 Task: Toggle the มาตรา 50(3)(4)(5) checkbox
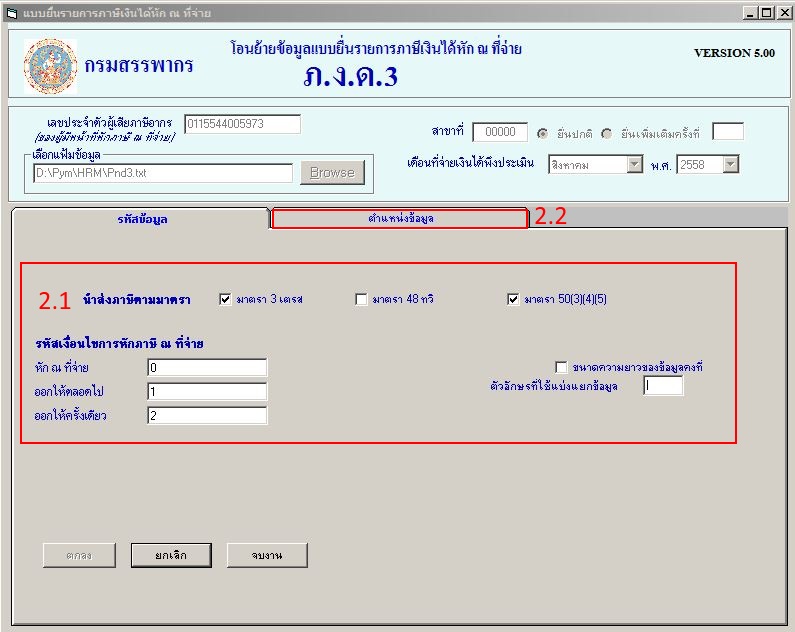coord(514,299)
